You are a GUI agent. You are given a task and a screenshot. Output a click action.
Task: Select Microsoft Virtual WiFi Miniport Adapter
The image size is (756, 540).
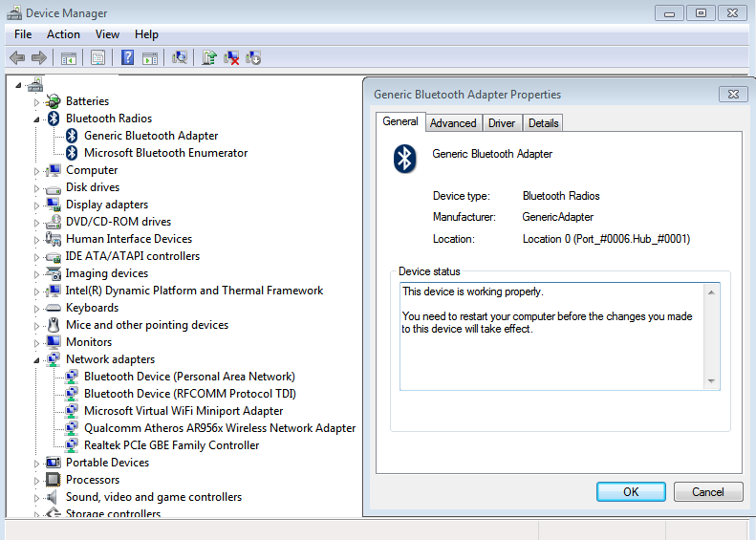click(184, 411)
